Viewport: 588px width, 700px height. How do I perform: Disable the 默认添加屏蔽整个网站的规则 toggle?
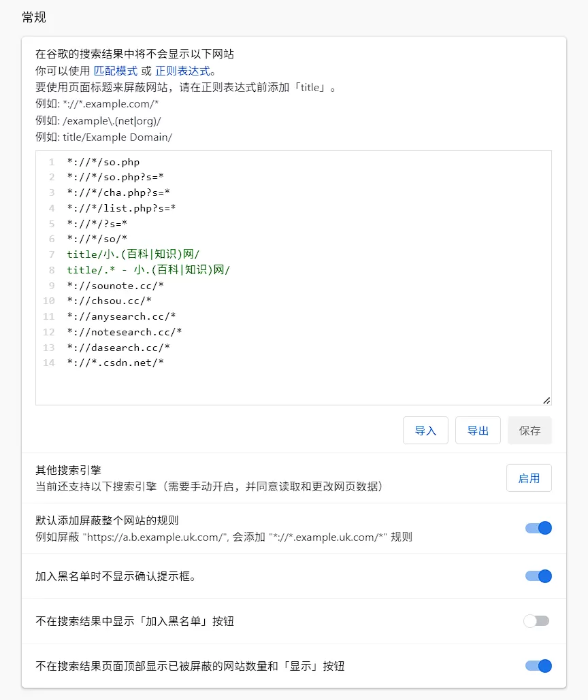[x=538, y=528]
